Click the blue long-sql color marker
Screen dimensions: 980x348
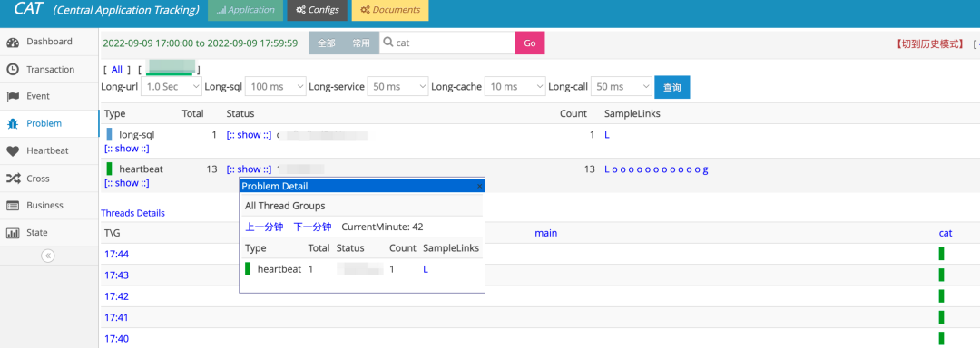[x=110, y=134]
